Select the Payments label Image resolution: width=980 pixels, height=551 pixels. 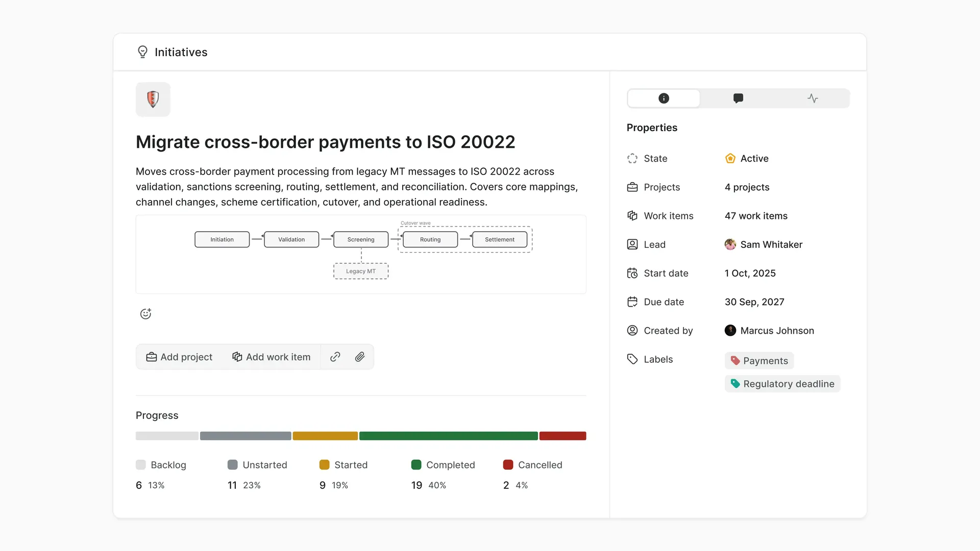click(x=759, y=361)
